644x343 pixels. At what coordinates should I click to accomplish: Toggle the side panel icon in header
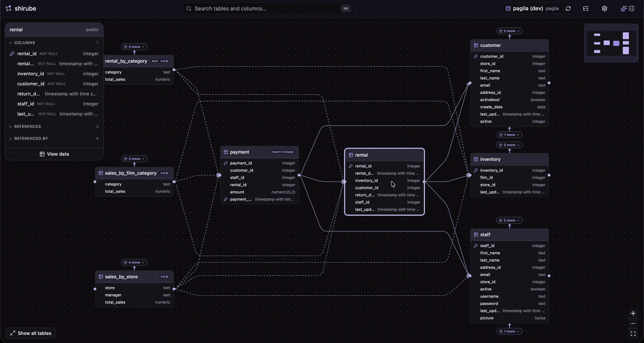coord(632,8)
